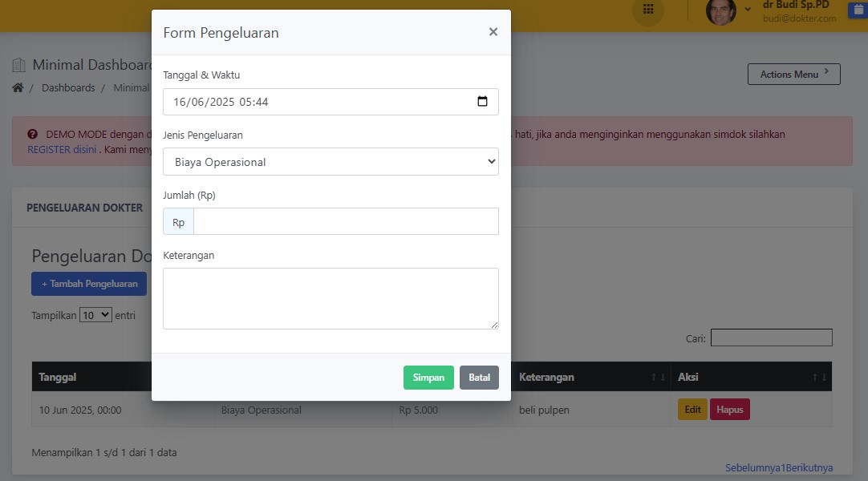Screen dimensions: 868x481
Task: Open the Tampilkan entries count dropdown
Action: [95, 315]
